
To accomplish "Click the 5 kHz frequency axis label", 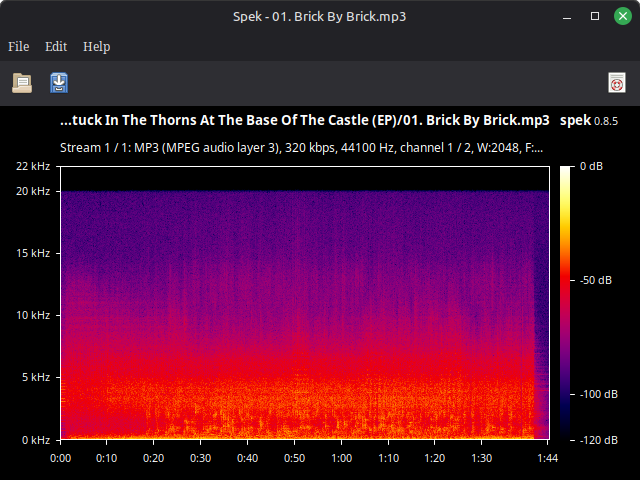I will tap(36, 377).
